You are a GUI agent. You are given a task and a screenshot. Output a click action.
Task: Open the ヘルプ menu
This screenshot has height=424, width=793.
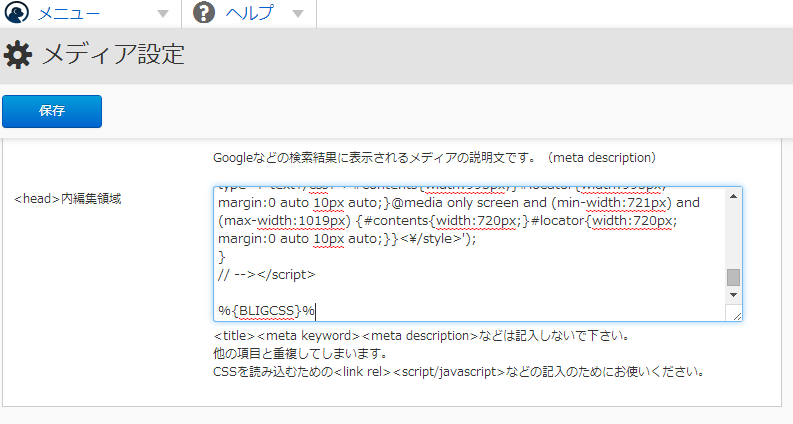pos(249,13)
